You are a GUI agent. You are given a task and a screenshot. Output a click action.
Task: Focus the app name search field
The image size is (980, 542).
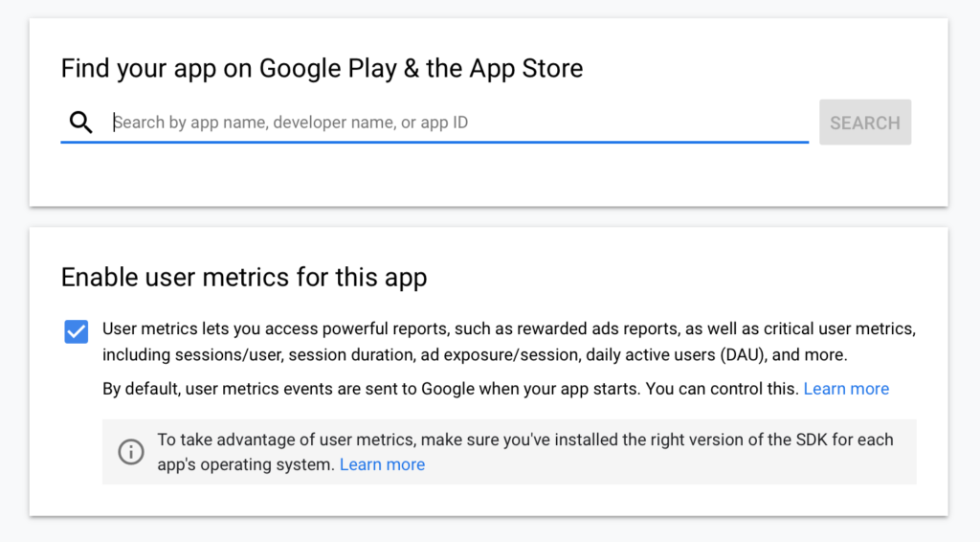pyautogui.click(x=460, y=122)
